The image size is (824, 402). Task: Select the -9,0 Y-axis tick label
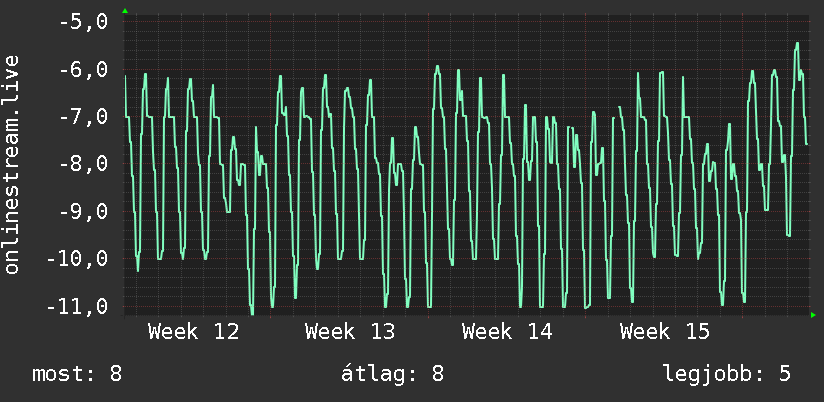(x=84, y=212)
